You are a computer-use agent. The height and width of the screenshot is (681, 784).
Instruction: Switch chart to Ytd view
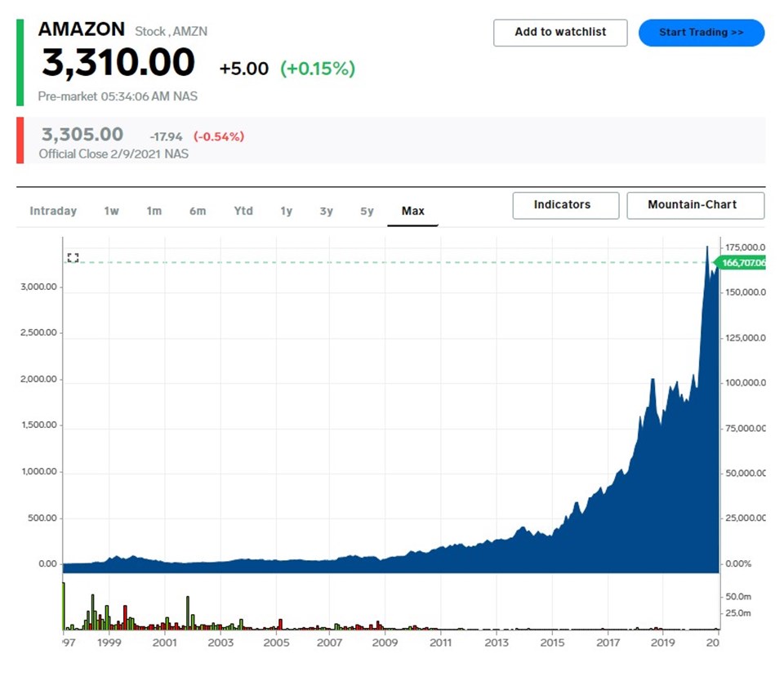tap(243, 211)
